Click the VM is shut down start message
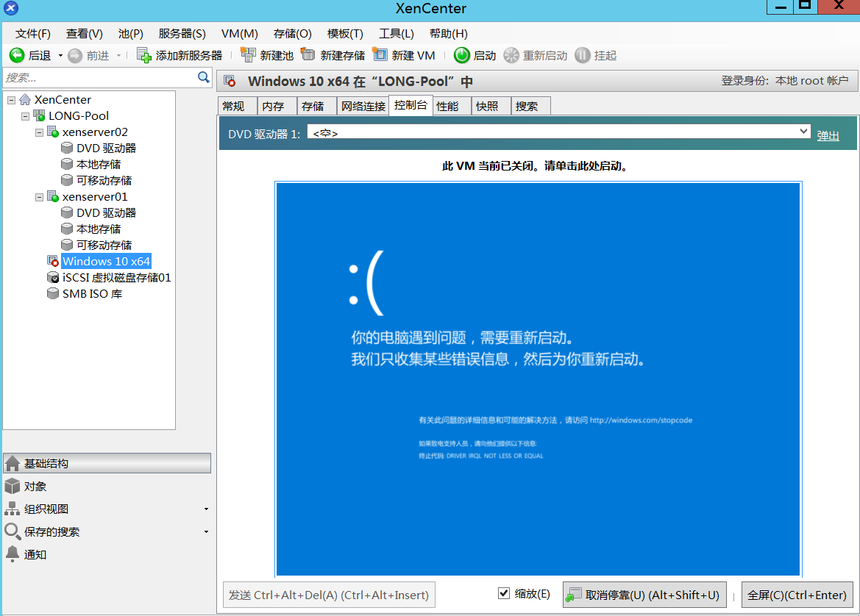860x616 pixels. coord(535,165)
